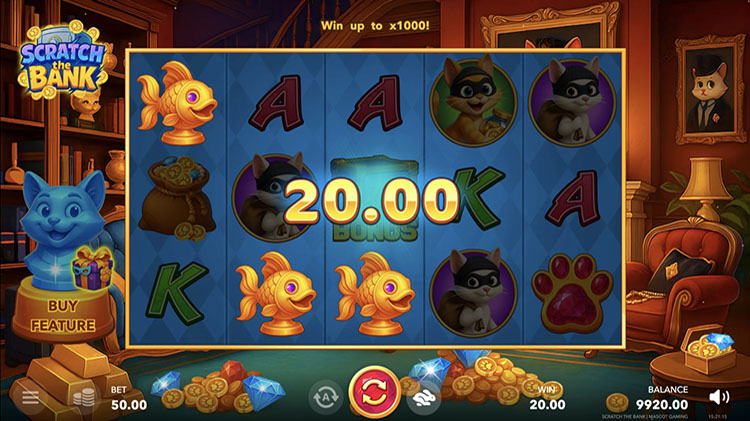Mute the game sound with the speaker icon
Viewport: 750px width, 421px height.
tap(719, 397)
